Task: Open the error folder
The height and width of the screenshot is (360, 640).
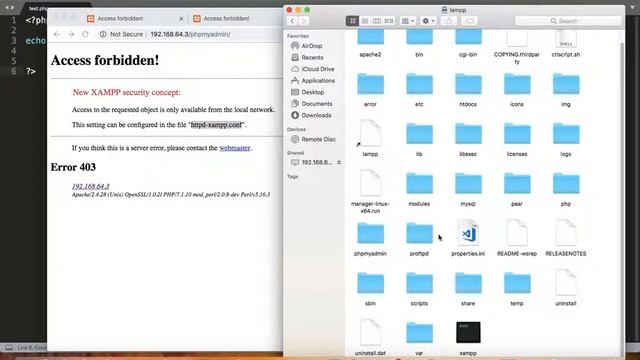Action: (370, 84)
